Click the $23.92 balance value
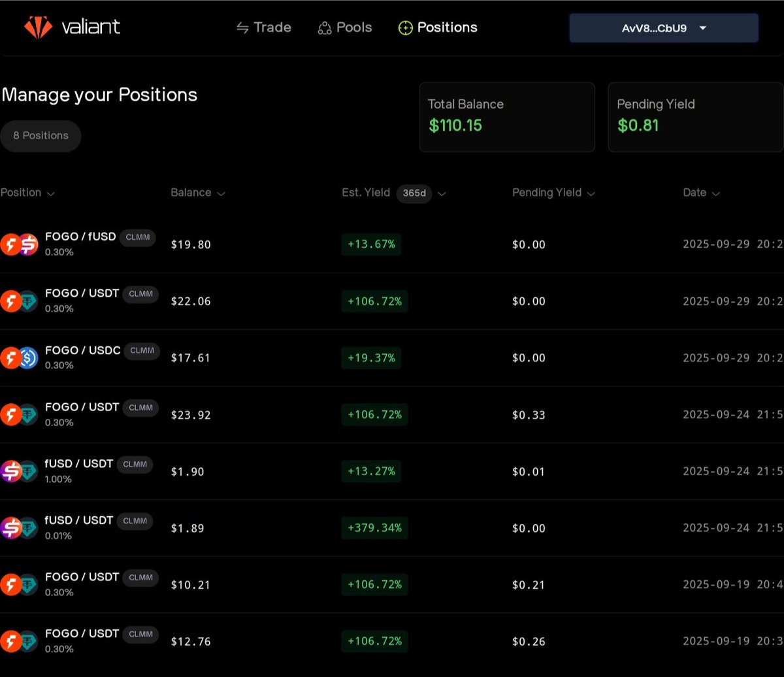This screenshot has width=784, height=677. (x=191, y=415)
